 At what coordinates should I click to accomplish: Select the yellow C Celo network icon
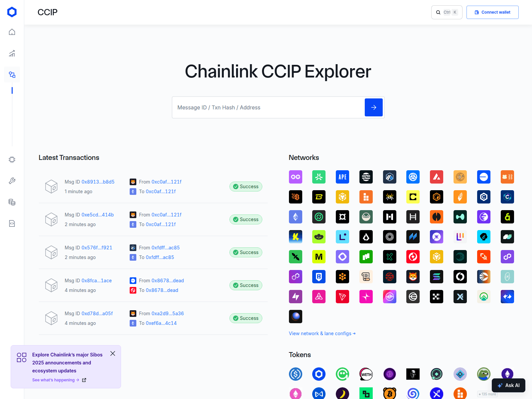tap(413, 197)
